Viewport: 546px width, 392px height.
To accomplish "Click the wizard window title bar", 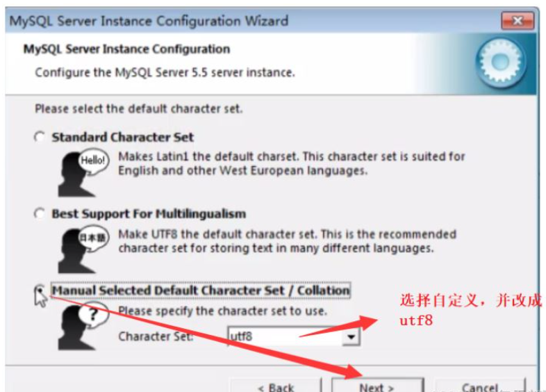I will click(254, 21).
